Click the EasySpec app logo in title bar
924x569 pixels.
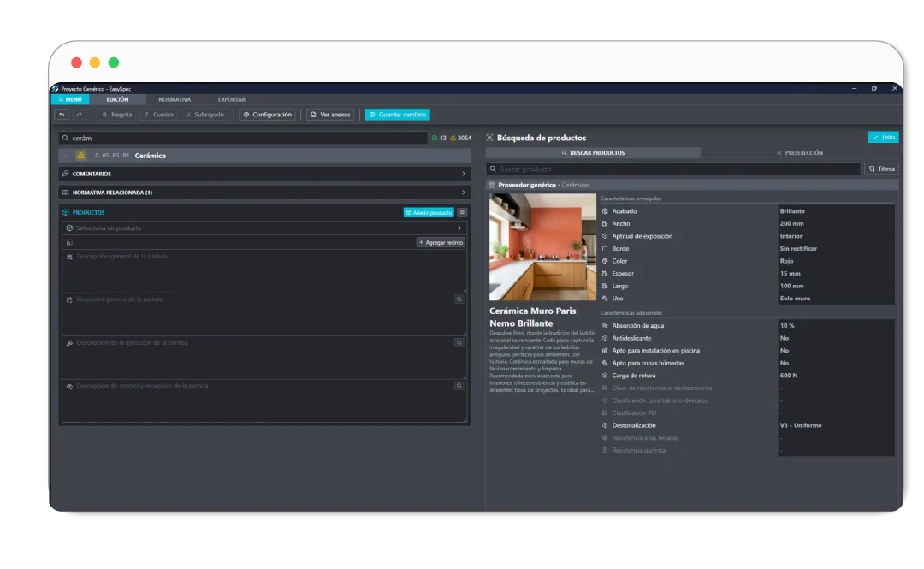56,88
